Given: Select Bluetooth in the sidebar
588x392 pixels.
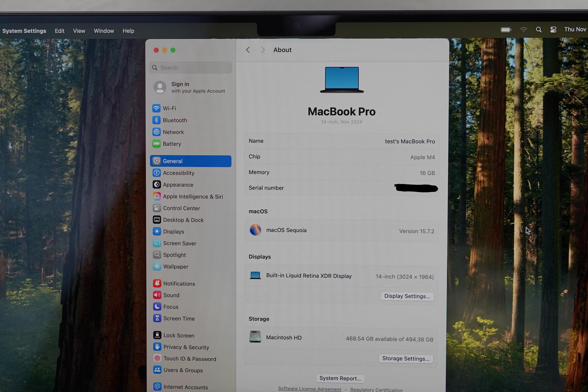Looking at the screenshot, I should click(175, 121).
